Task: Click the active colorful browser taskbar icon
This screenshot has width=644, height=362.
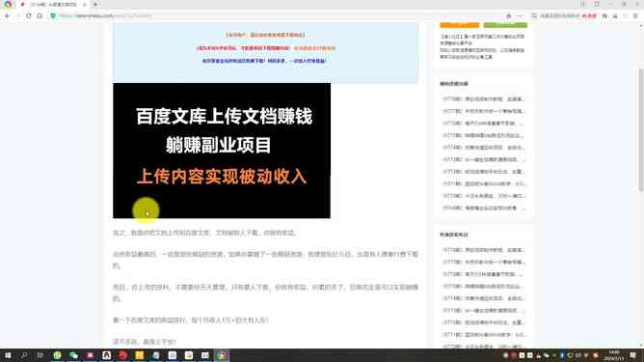Action: (222, 355)
